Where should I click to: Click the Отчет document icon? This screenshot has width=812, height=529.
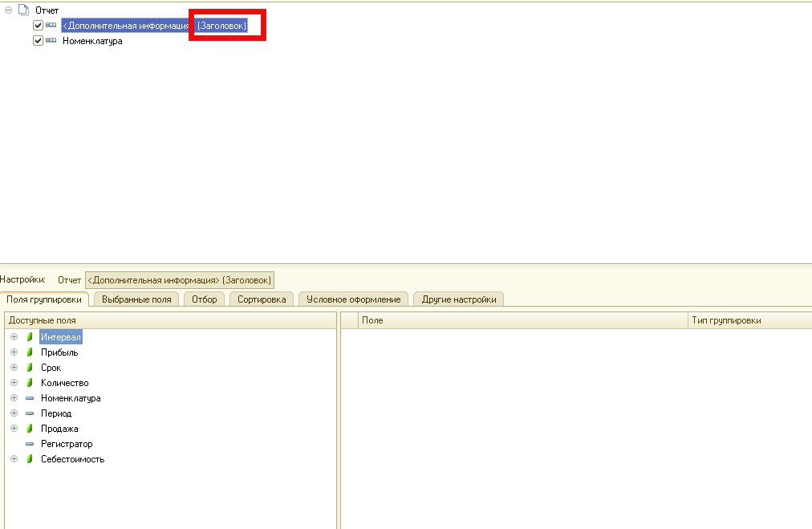point(23,10)
